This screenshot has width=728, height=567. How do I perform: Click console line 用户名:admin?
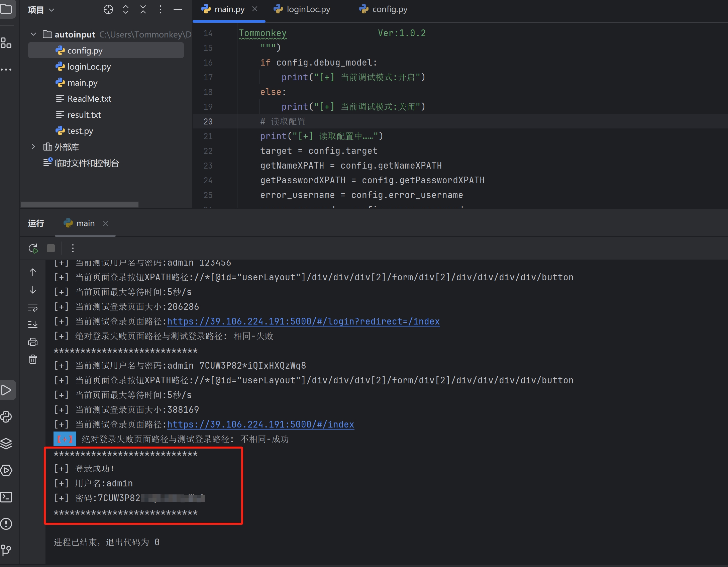click(93, 483)
